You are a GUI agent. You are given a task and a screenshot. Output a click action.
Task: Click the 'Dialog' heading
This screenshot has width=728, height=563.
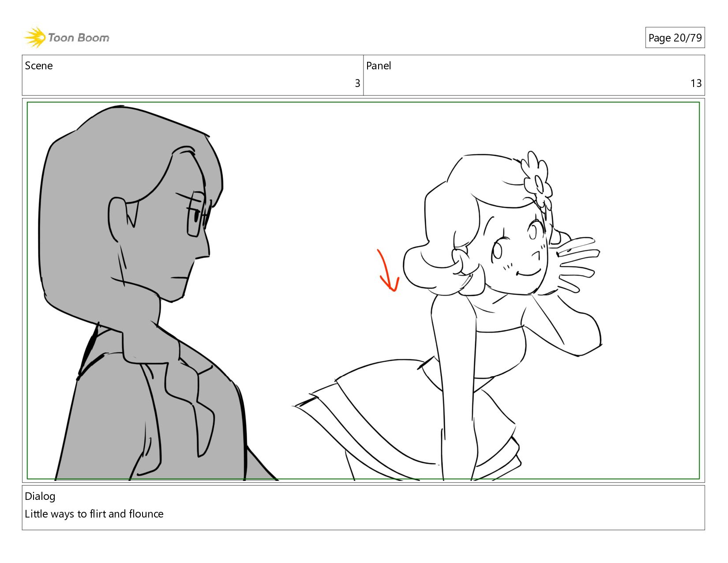[40, 496]
